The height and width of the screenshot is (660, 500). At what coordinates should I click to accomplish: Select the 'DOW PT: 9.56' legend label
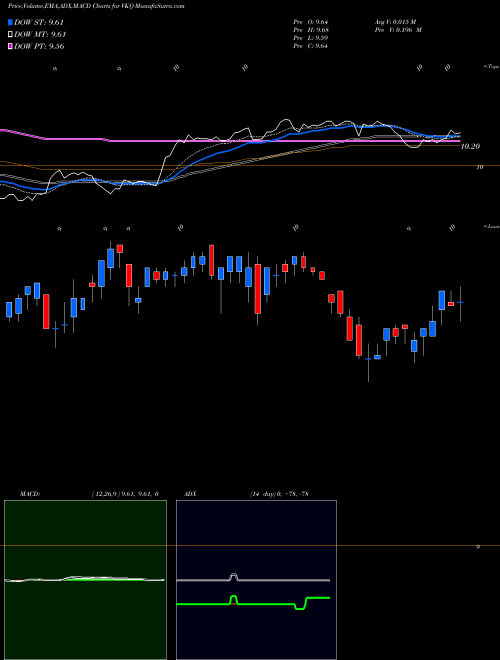point(39,46)
